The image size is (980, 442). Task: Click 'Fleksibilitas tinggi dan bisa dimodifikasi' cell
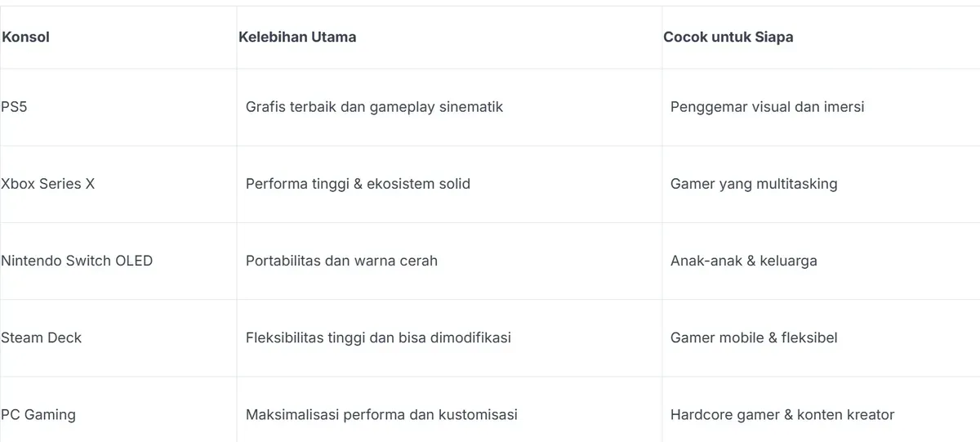[x=449, y=337]
